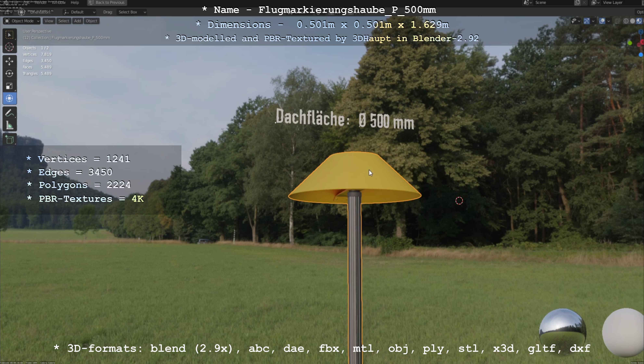Click the "Edges 3,450" statistic
Viewport: 644px width, 364px height.
coord(37,61)
